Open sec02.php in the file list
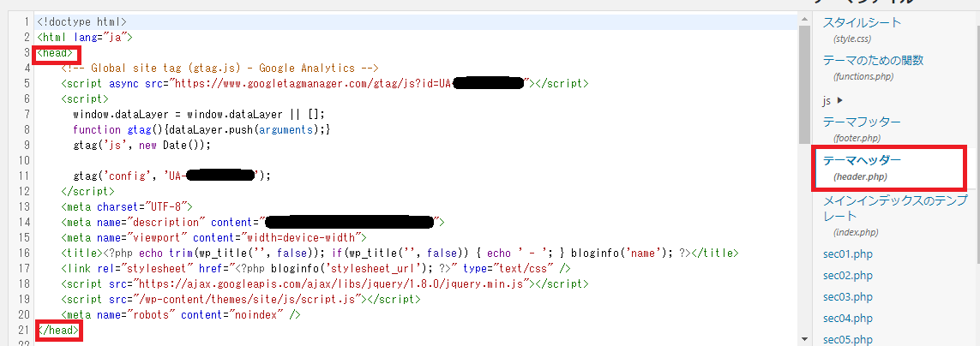 tap(848, 275)
